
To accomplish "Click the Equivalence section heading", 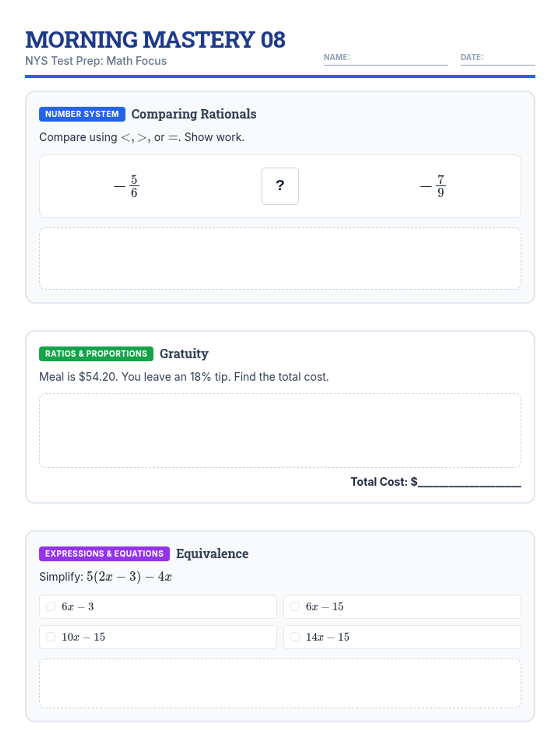I will 212,553.
